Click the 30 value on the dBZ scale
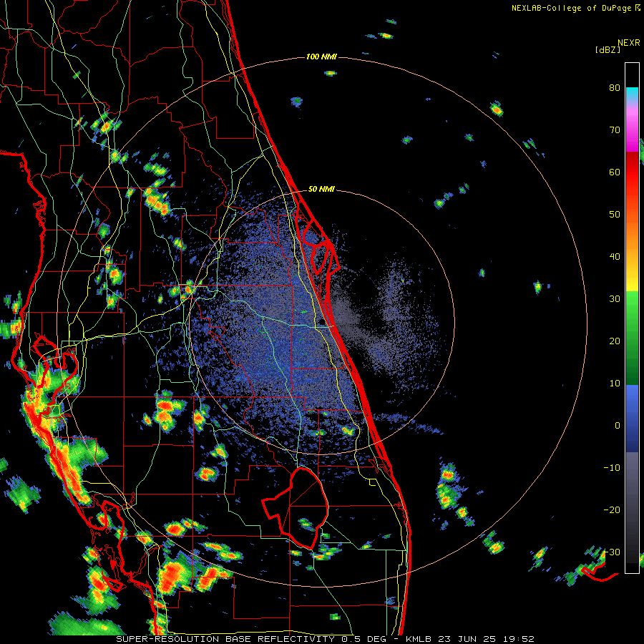This screenshot has width=644, height=644. point(615,299)
